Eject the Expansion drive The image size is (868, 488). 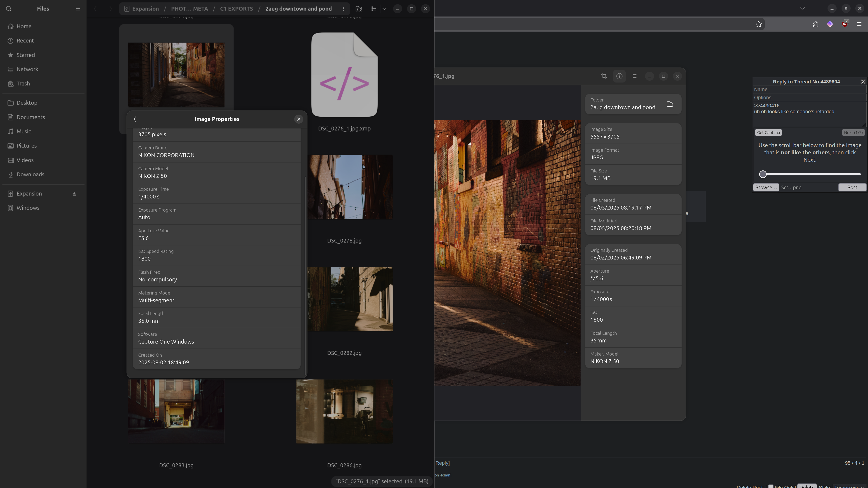(74, 194)
